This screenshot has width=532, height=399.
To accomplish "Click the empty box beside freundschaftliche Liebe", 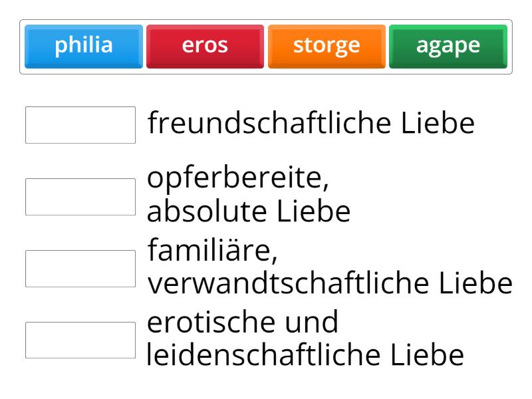I will [80, 125].
